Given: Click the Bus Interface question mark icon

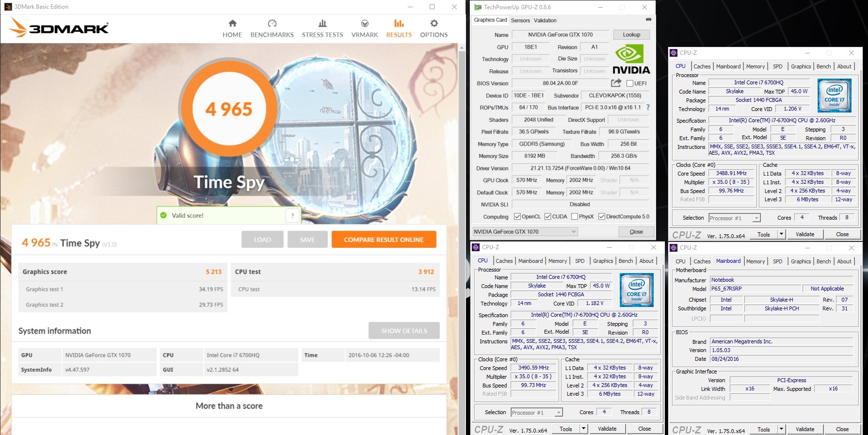Looking at the screenshot, I should point(648,107).
